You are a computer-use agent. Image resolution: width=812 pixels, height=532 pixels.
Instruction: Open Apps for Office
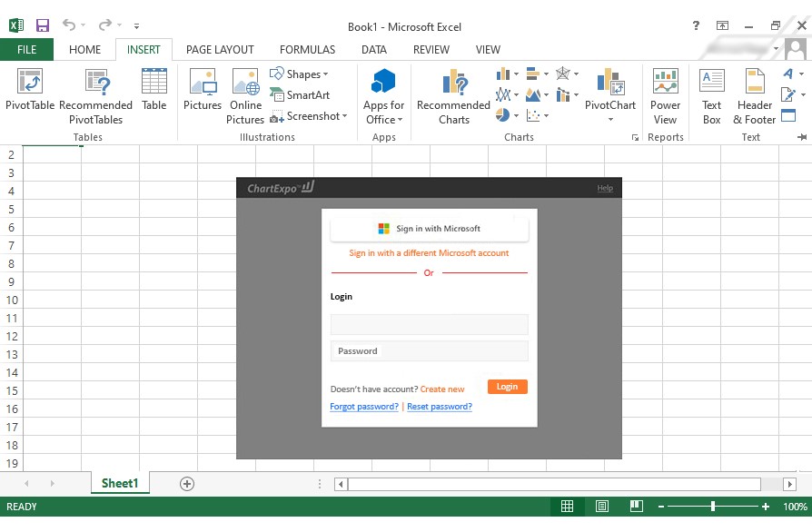(x=383, y=97)
